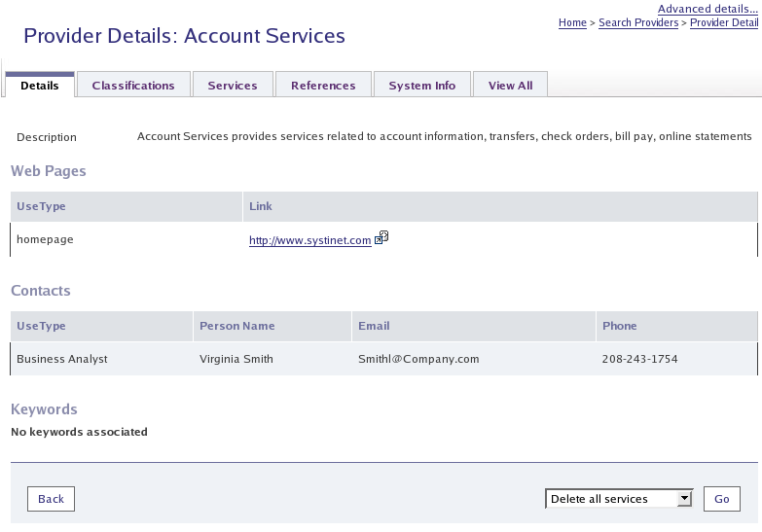762x532 pixels.
Task: Open the Advanced details link
Action: pyautogui.click(x=708, y=9)
